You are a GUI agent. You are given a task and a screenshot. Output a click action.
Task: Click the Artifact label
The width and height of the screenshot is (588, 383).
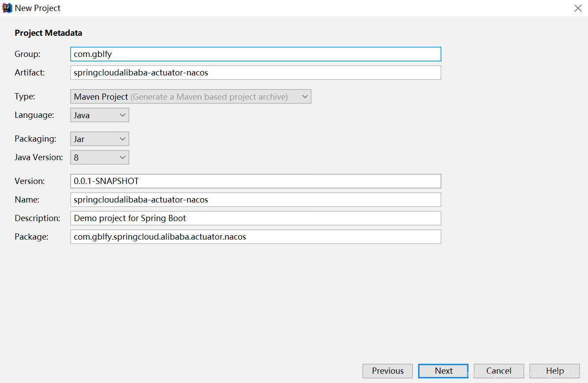coord(30,72)
